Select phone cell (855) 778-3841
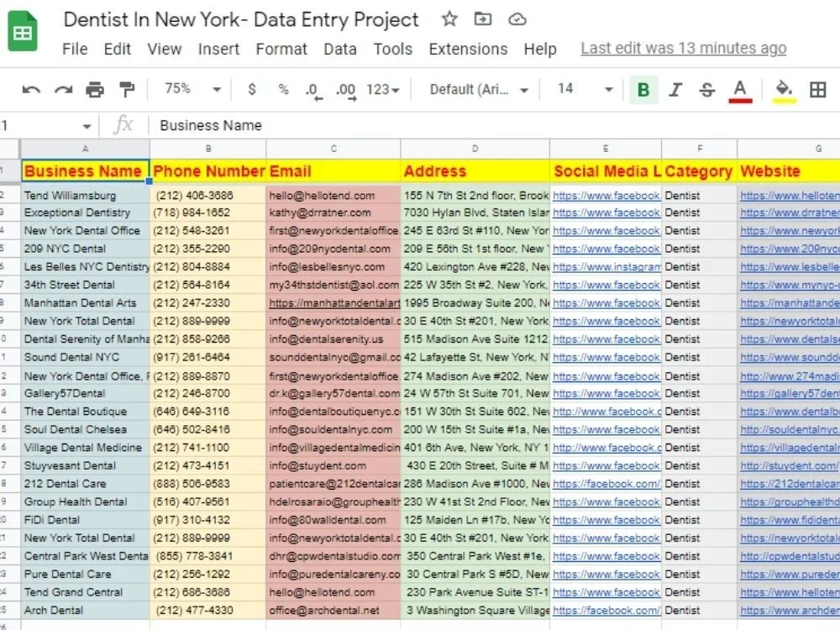 coord(207,556)
